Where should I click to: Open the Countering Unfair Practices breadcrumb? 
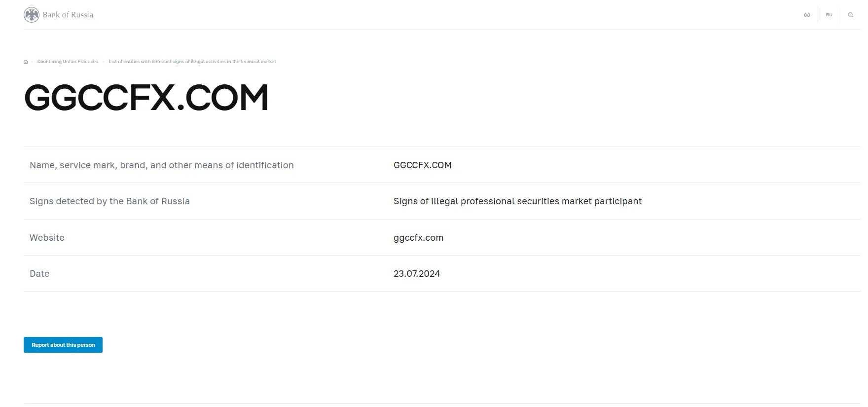click(x=68, y=62)
